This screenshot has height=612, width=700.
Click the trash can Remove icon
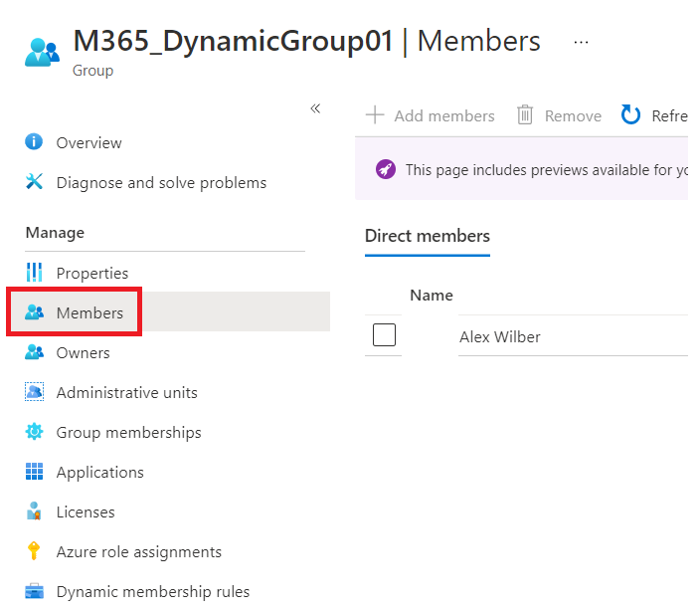(525, 114)
